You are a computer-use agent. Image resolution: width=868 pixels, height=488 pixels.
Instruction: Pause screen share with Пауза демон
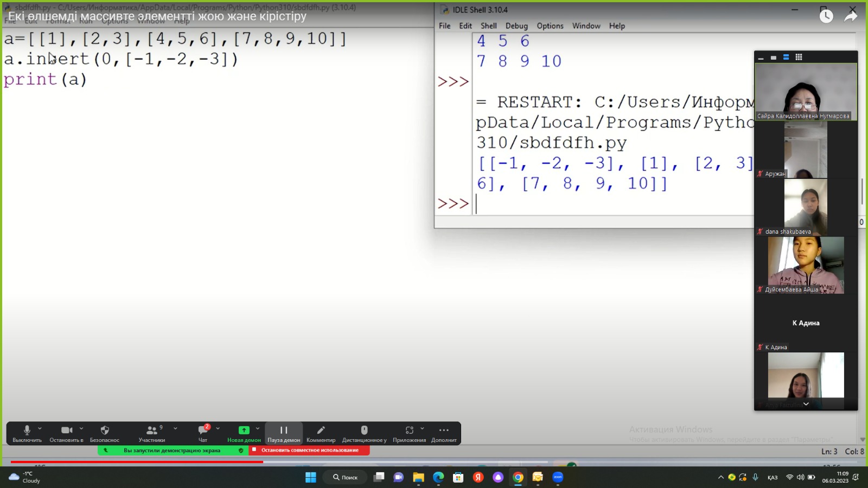pyautogui.click(x=284, y=433)
